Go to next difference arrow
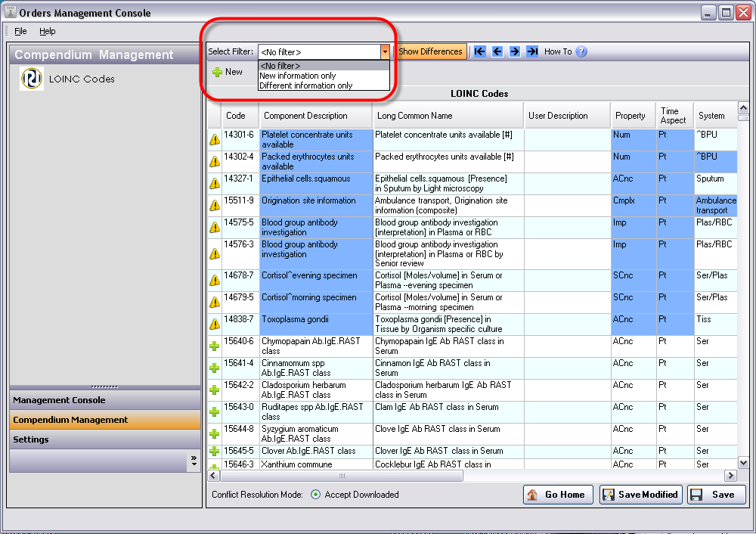756x534 pixels. (x=514, y=51)
